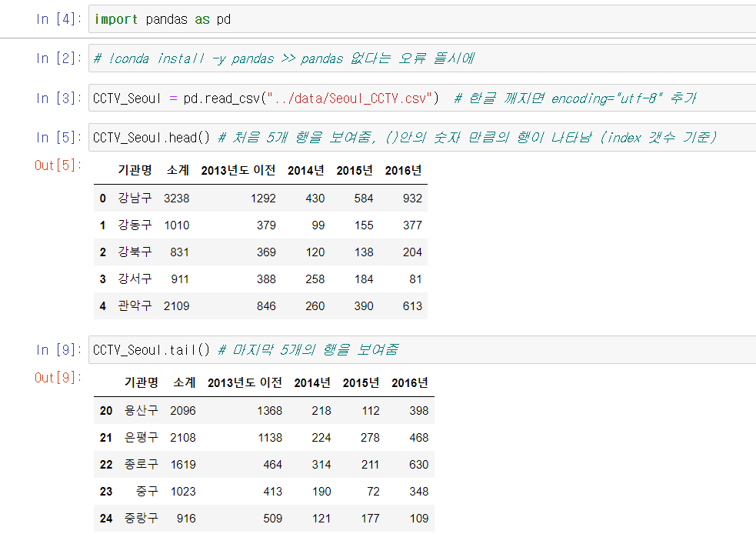Image resolution: width=756 pixels, height=534 pixels.
Task: Click value 2096 in 용산구 row
Action: [183, 411]
